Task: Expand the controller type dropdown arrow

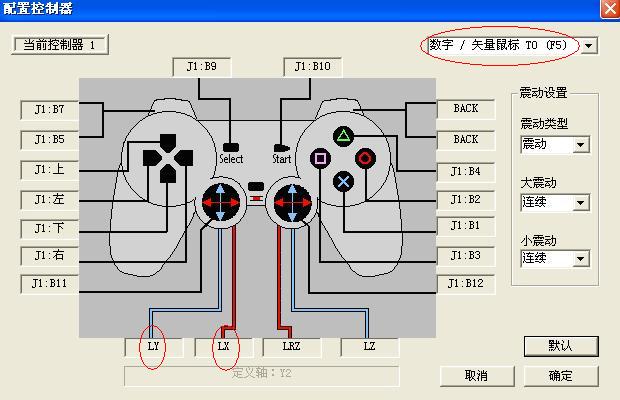Action: (x=588, y=46)
